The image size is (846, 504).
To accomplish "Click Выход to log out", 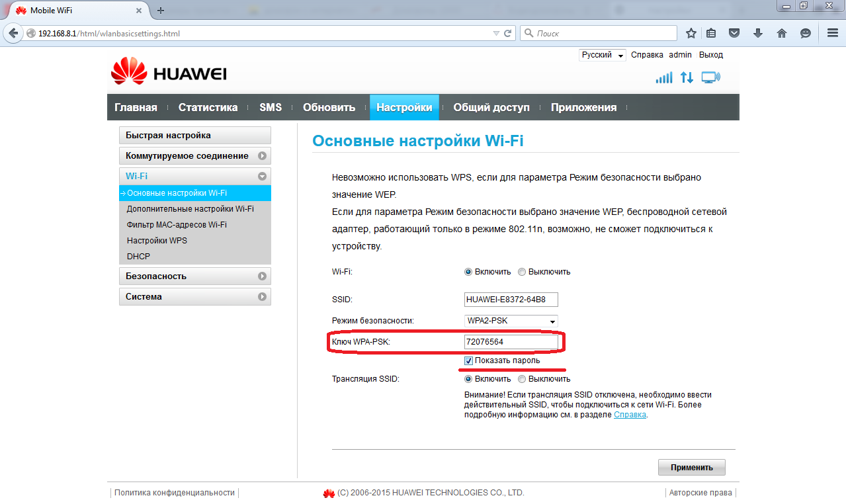I will point(711,55).
